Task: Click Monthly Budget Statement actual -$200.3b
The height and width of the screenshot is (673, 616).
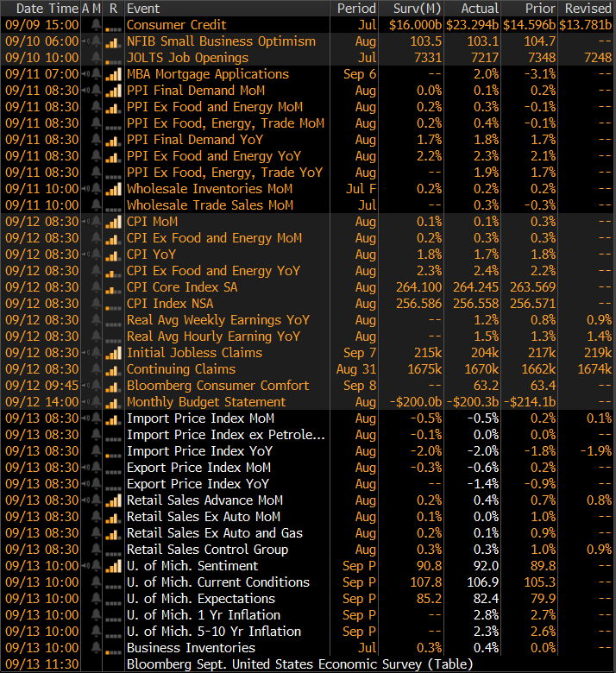Action: pos(473,402)
